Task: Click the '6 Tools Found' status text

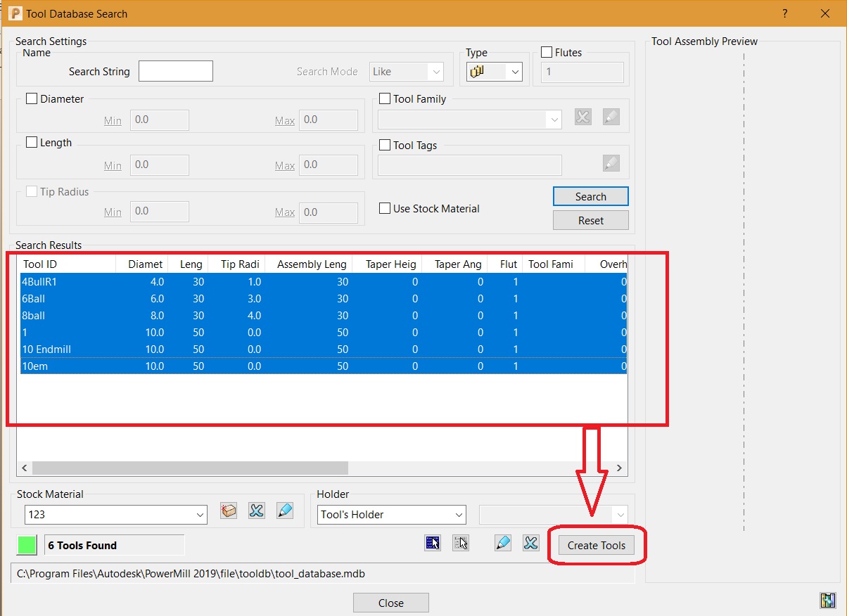Action: [82, 546]
